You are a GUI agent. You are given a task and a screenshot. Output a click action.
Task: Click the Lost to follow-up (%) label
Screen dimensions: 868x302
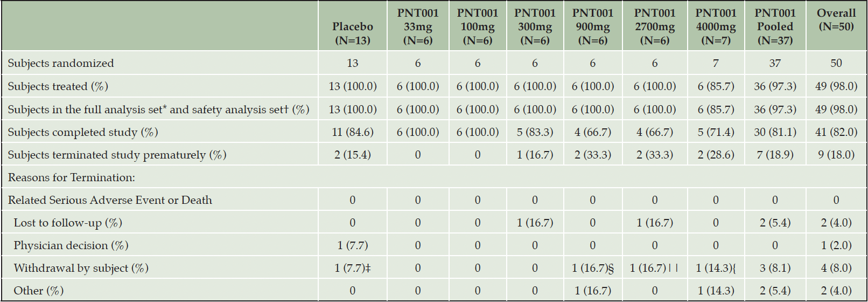(68, 223)
